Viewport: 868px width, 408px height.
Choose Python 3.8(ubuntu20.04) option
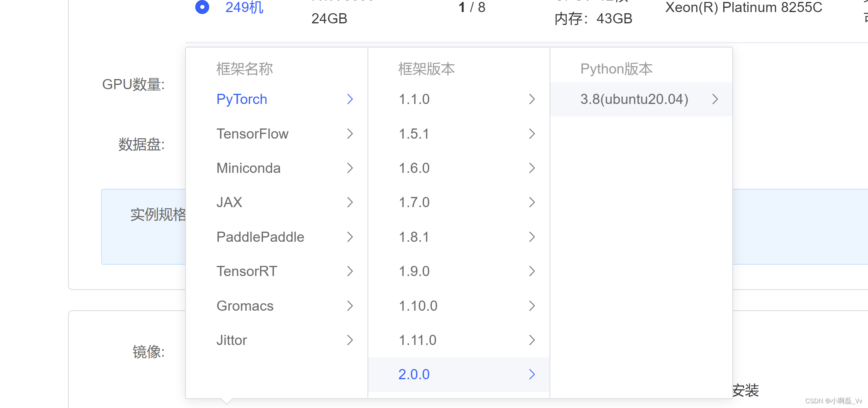click(x=634, y=99)
